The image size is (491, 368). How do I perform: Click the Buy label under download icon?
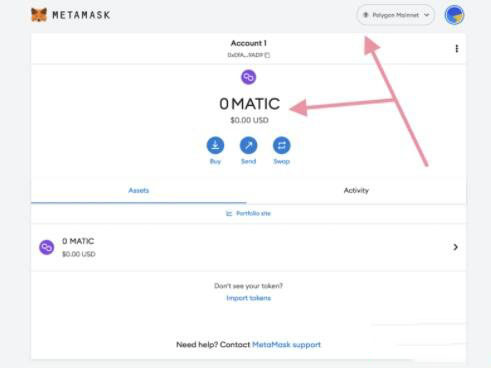point(215,161)
